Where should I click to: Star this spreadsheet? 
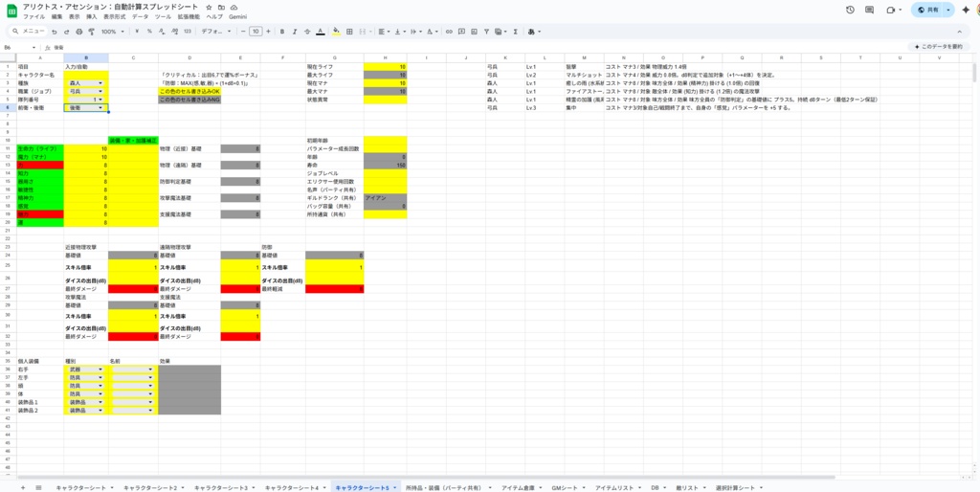pos(209,7)
